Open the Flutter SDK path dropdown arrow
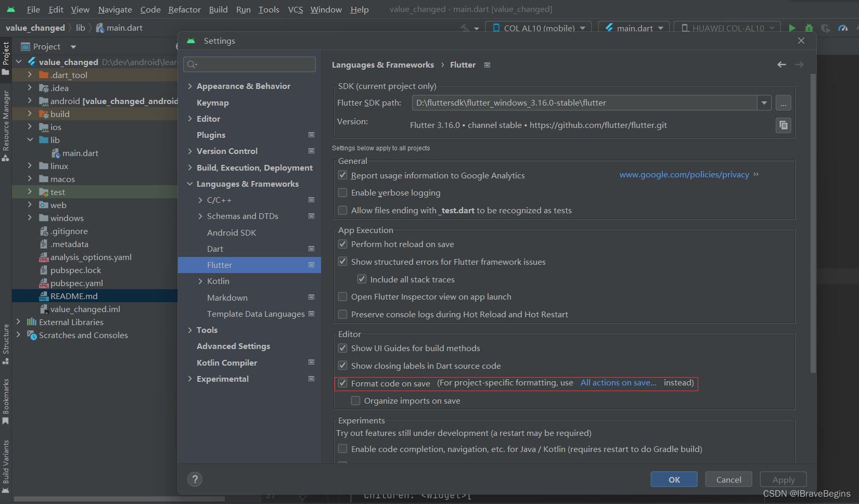 click(x=764, y=103)
